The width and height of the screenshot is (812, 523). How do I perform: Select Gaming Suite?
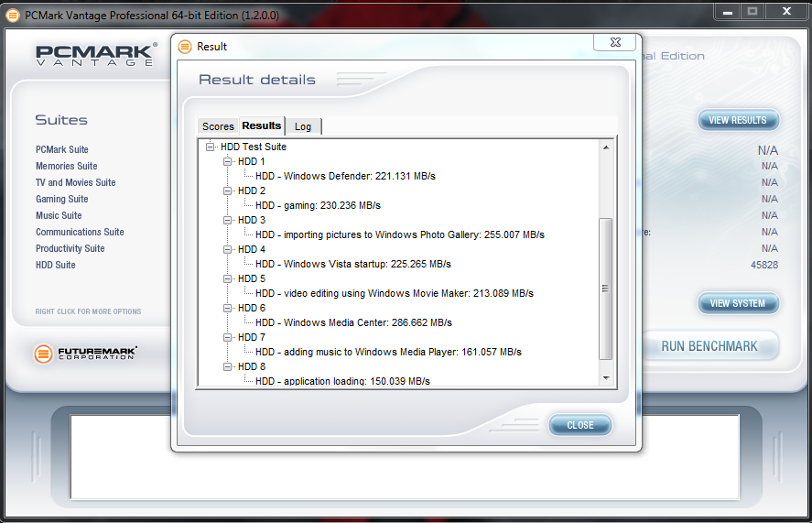(62, 199)
